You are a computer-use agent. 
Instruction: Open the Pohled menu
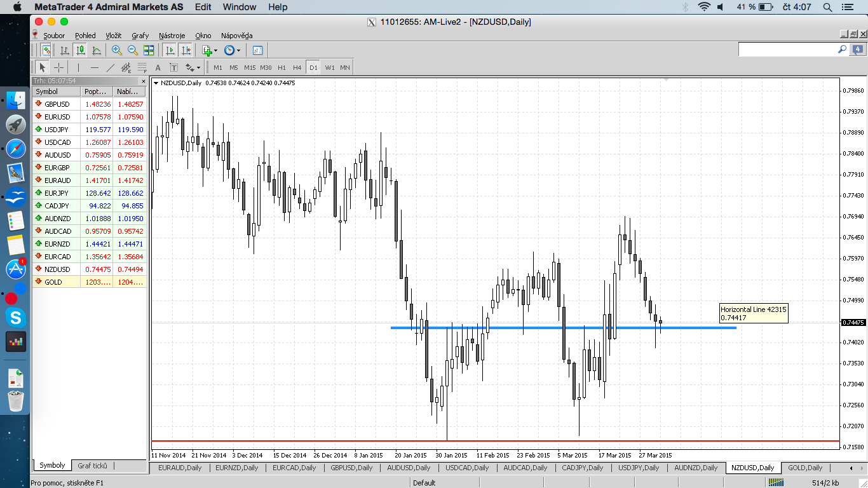pyautogui.click(x=85, y=36)
